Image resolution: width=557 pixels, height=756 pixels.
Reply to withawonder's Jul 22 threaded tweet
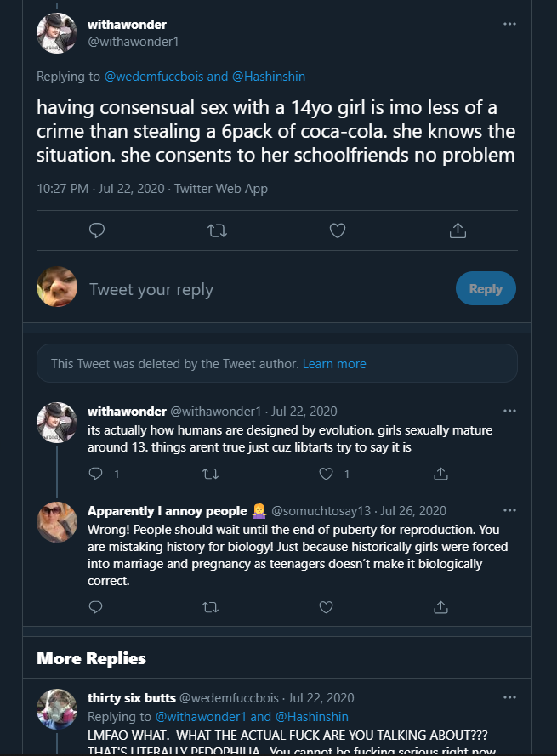point(96,473)
